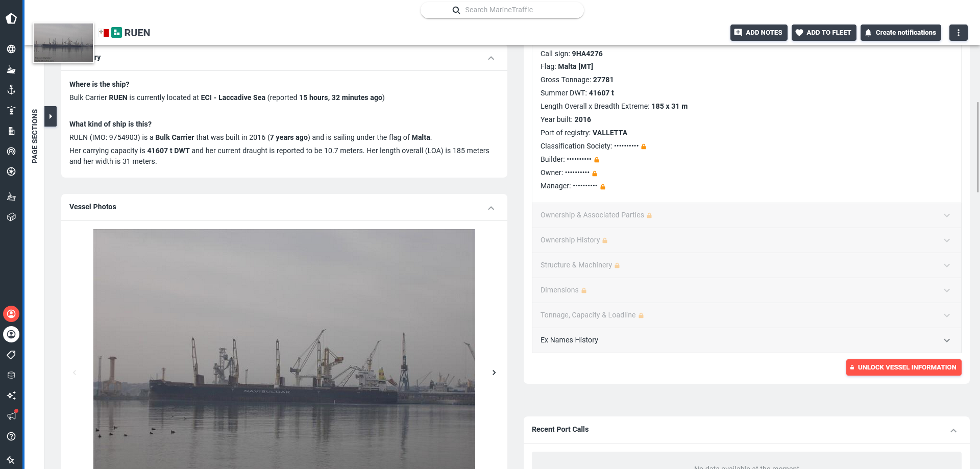Open the ports anchor icon
This screenshot has height=469, width=980.
11,90
